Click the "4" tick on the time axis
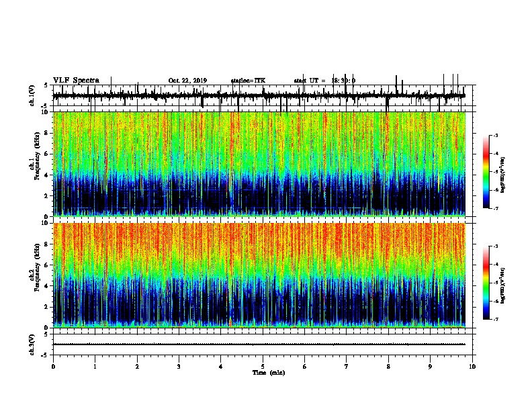The height and width of the screenshot is (411, 532). 220,367
